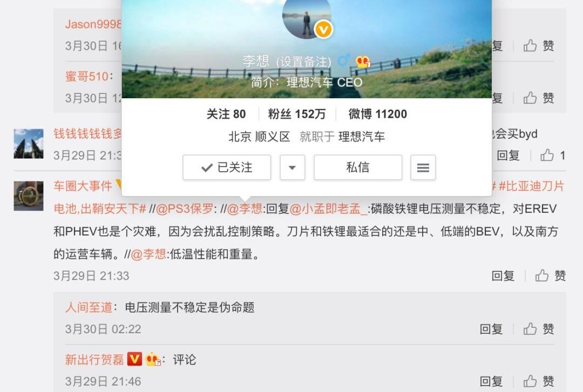This screenshot has width=583, height=392.
Task: Click the @小孟即老孟_ mention link
Action: point(329,209)
